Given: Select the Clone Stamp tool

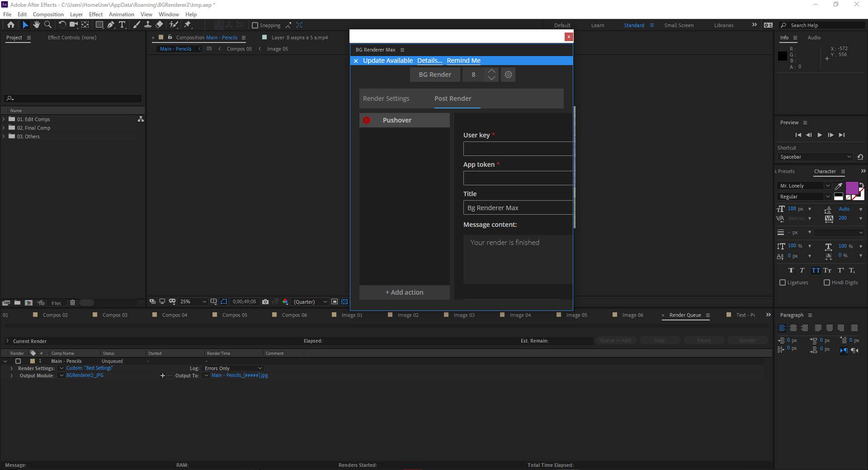Looking at the screenshot, I should tap(147, 25).
